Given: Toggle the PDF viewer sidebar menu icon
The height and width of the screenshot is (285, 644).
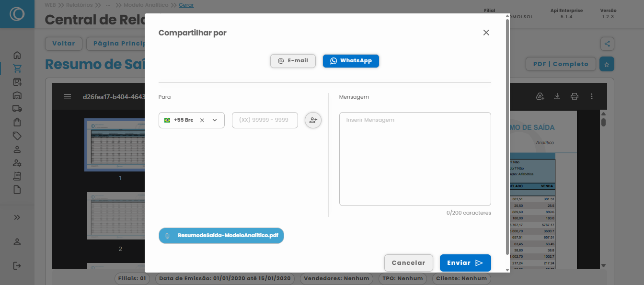Looking at the screenshot, I should 68,96.
